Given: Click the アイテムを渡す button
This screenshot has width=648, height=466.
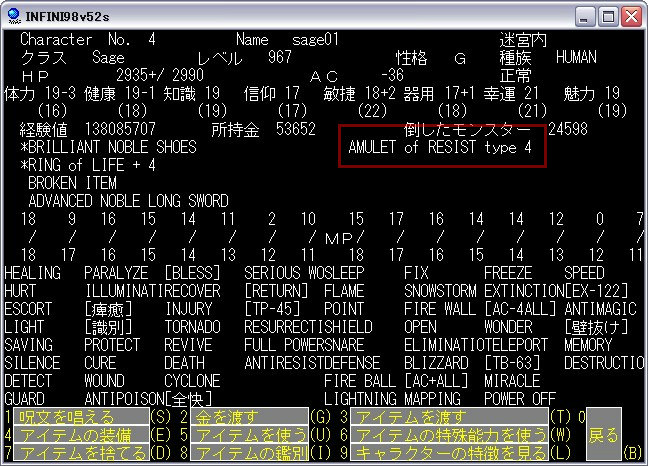Looking at the screenshot, I should click(x=449, y=416).
